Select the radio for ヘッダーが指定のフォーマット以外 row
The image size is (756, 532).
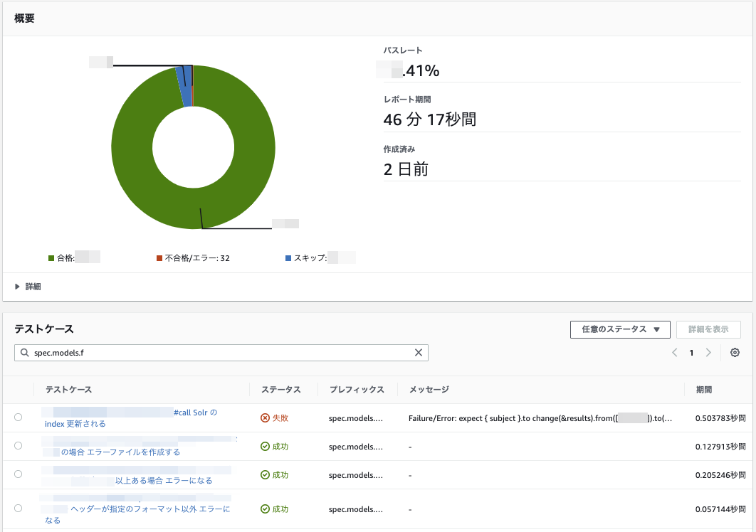[19, 508]
